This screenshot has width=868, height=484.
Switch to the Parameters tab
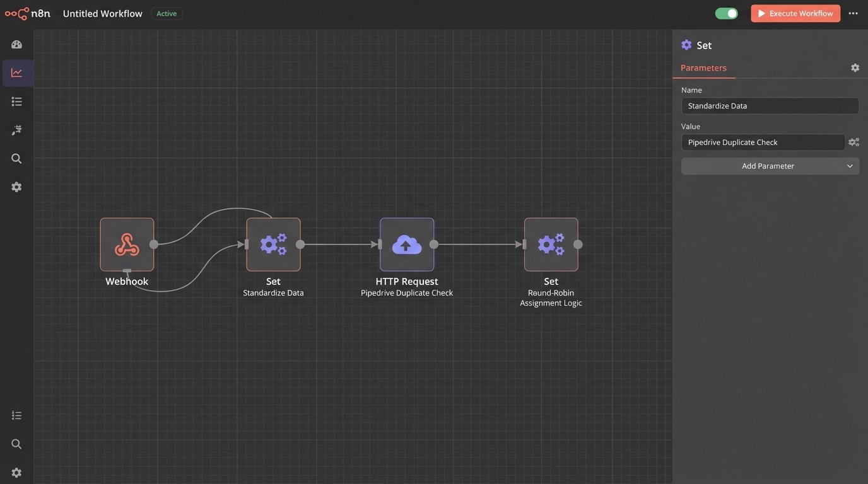coord(703,68)
